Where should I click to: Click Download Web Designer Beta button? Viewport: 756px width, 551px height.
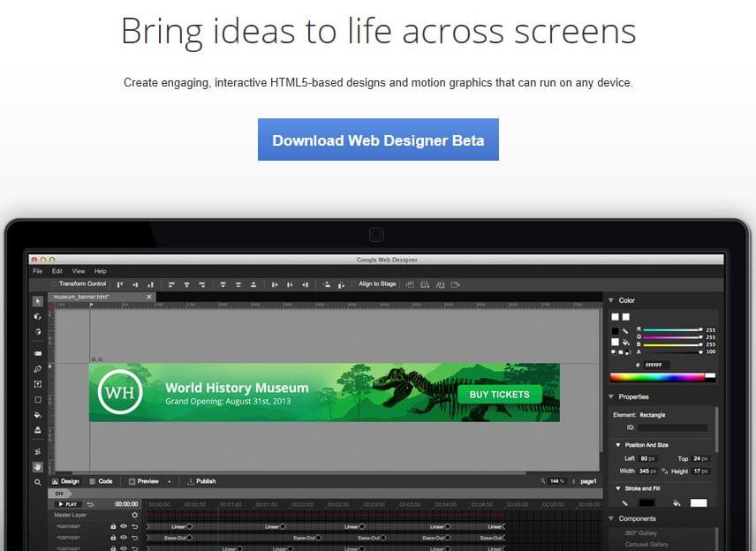pos(378,140)
